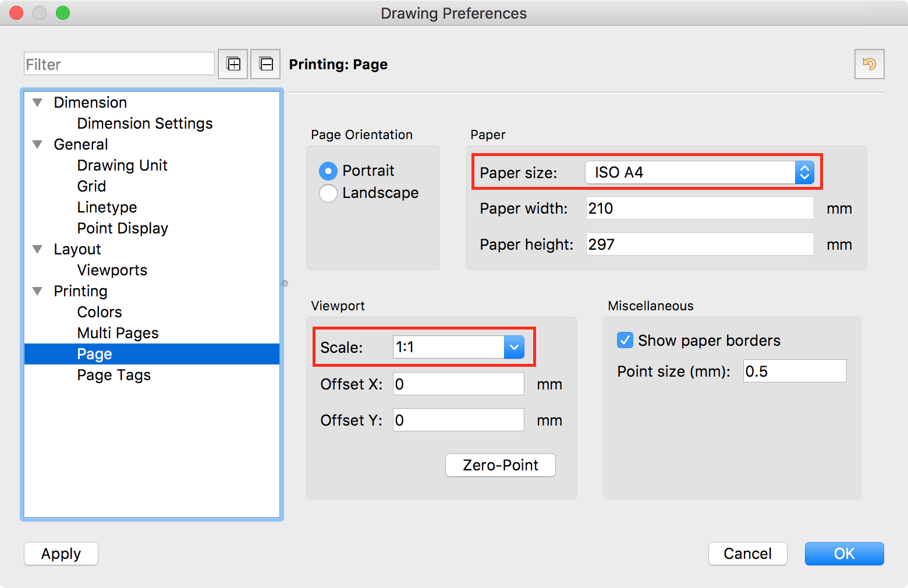Collapse the General tree section
This screenshot has height=588, width=908.
point(38,144)
